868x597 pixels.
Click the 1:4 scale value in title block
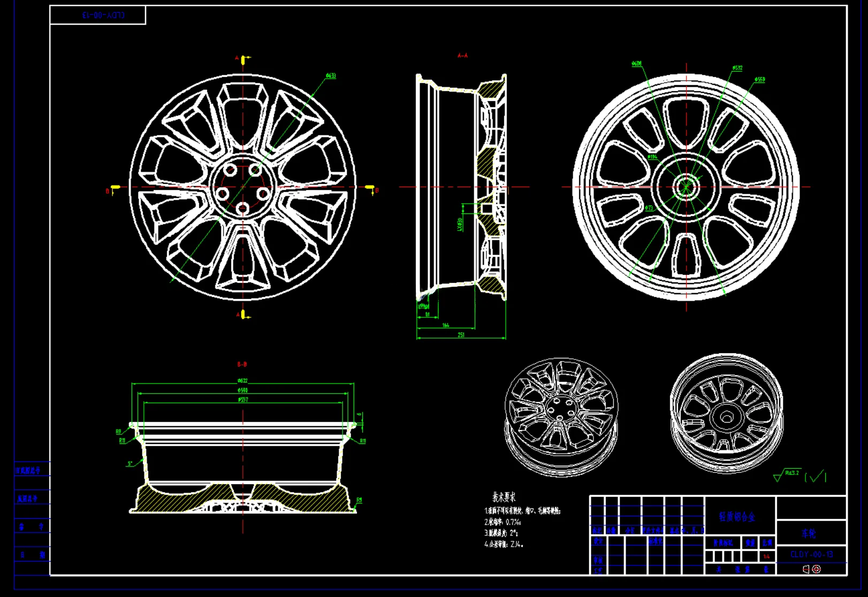(x=767, y=557)
